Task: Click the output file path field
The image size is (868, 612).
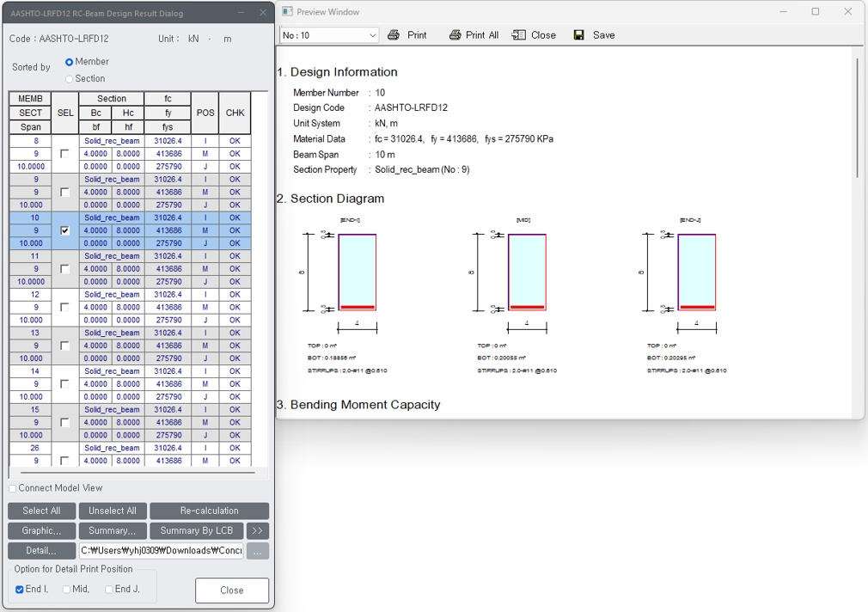Action: tap(161, 550)
